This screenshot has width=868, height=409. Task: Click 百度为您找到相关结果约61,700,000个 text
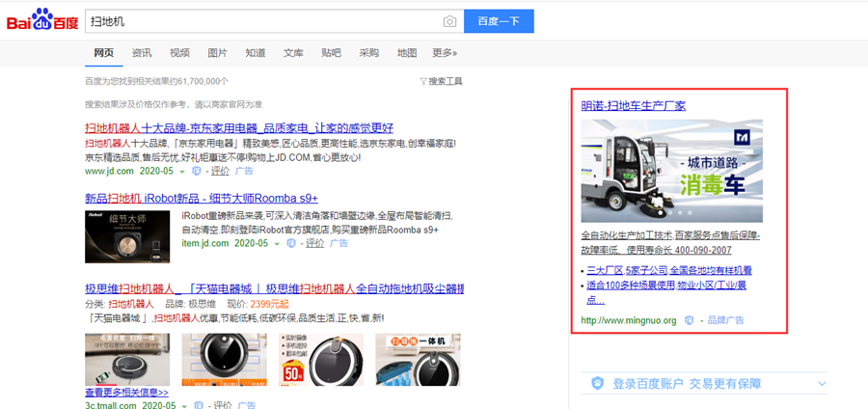(x=156, y=81)
